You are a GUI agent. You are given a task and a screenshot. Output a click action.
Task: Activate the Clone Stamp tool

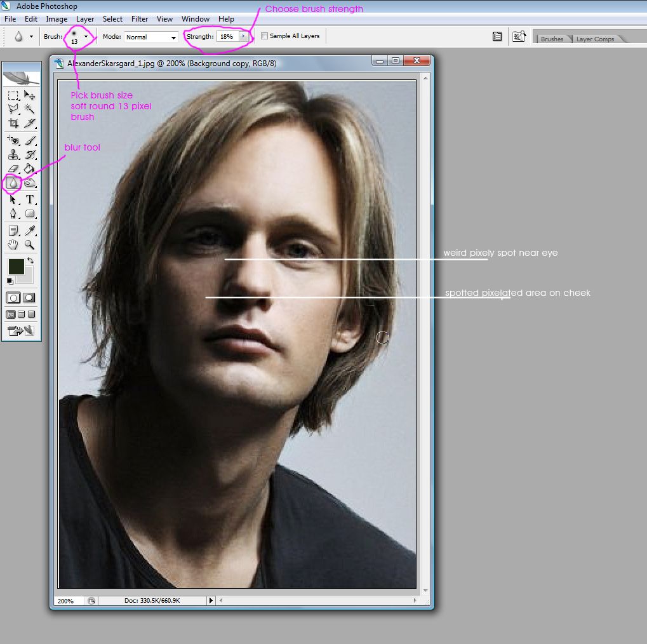point(12,155)
